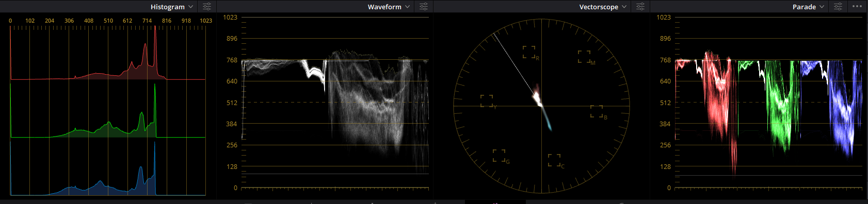Screen dimensions: 868x204
Task: Click the Waveform 512 scale label
Action: [x=232, y=103]
